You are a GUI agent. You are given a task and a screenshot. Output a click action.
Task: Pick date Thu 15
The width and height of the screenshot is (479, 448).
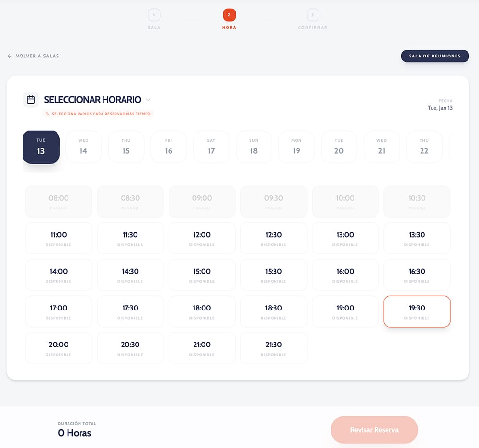126,147
